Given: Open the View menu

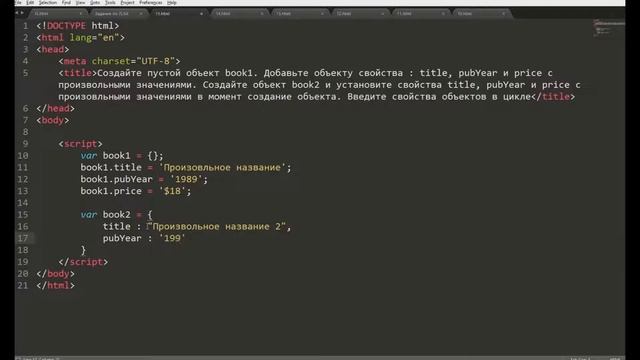Looking at the screenshot, I should (80, 2).
